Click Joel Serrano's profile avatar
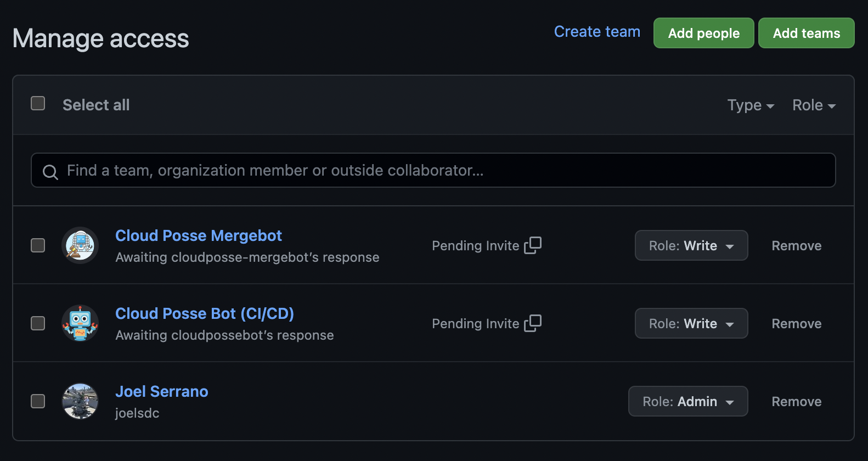Image resolution: width=868 pixels, height=461 pixels. 80,401
